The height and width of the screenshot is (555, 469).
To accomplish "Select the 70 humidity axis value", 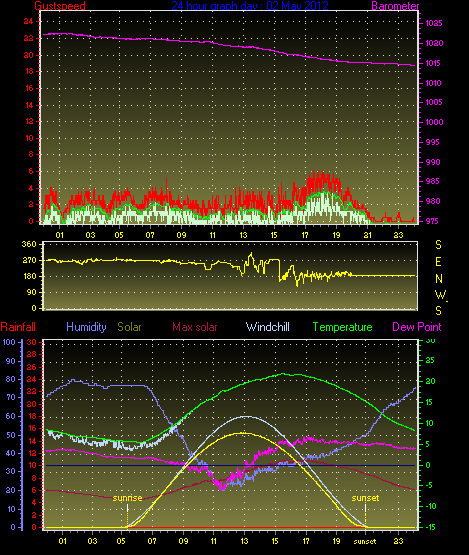I will click(11, 397).
